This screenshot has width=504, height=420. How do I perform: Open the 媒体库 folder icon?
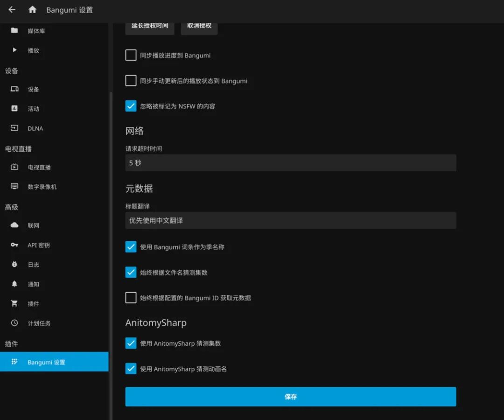pos(14,30)
